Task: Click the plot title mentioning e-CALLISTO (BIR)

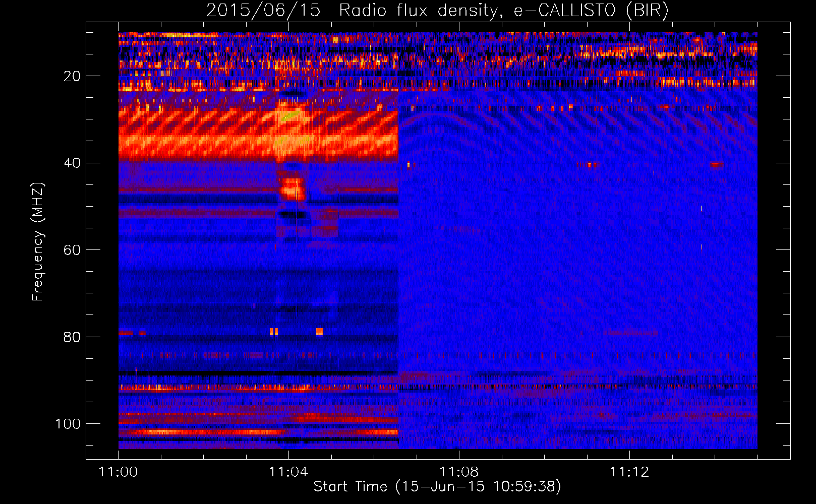Action: pyautogui.click(x=437, y=10)
